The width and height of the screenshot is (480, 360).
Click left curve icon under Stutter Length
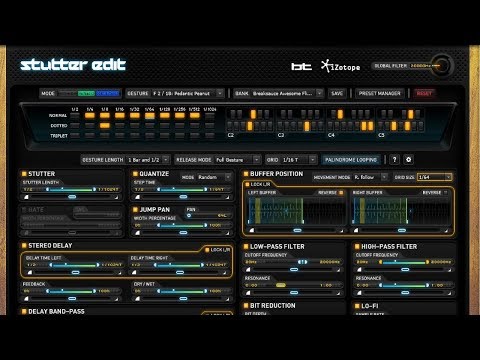click(x=25, y=197)
